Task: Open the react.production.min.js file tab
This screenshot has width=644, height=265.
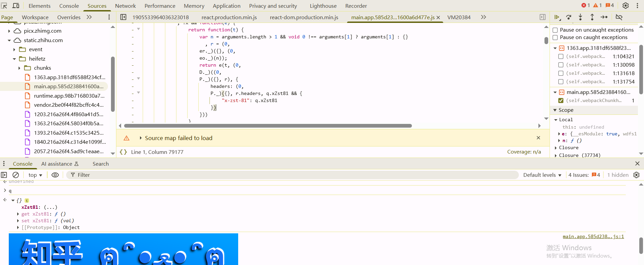Action: (229, 17)
